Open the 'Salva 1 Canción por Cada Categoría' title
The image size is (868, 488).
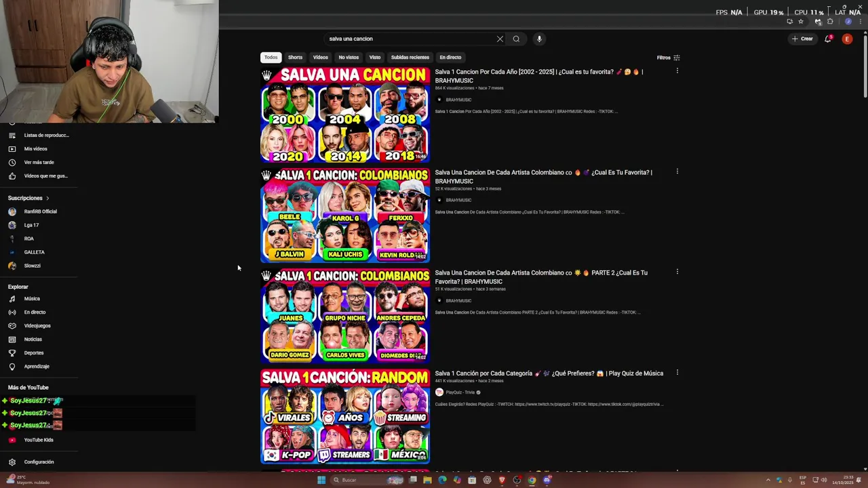549,373
